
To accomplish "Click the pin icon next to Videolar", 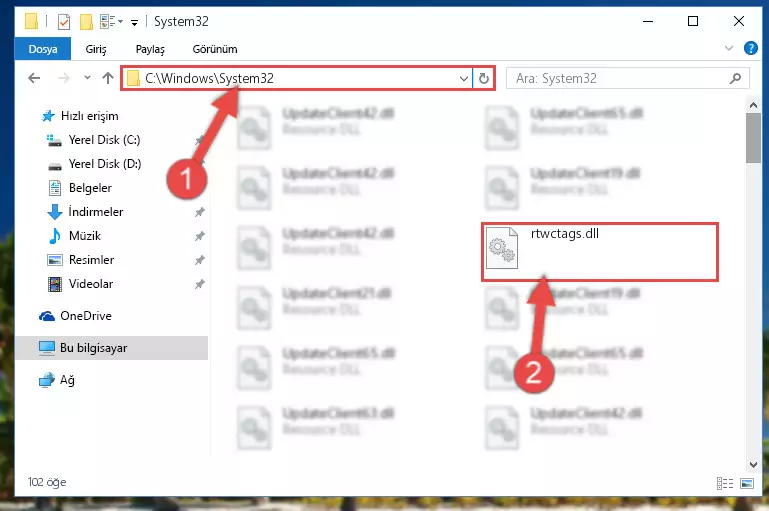I will tap(200, 284).
